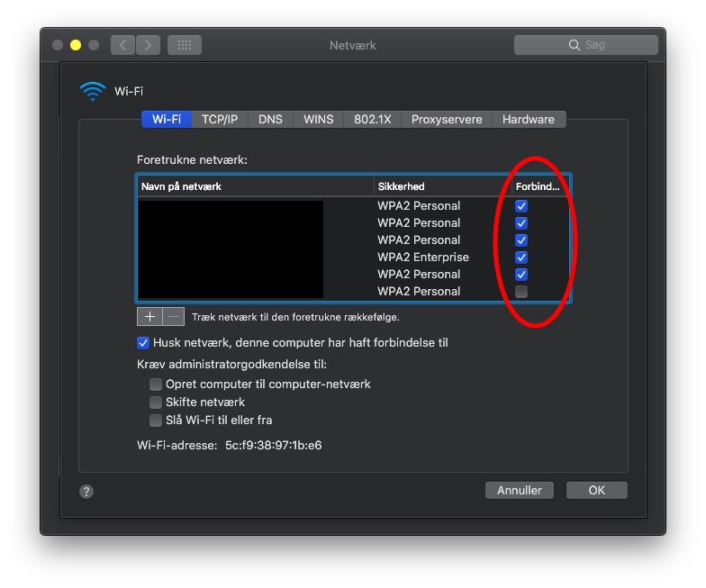This screenshot has width=706, height=588.
Task: Toggle auto-join checkbox for second WPA2 Personal row
Action: (x=521, y=223)
